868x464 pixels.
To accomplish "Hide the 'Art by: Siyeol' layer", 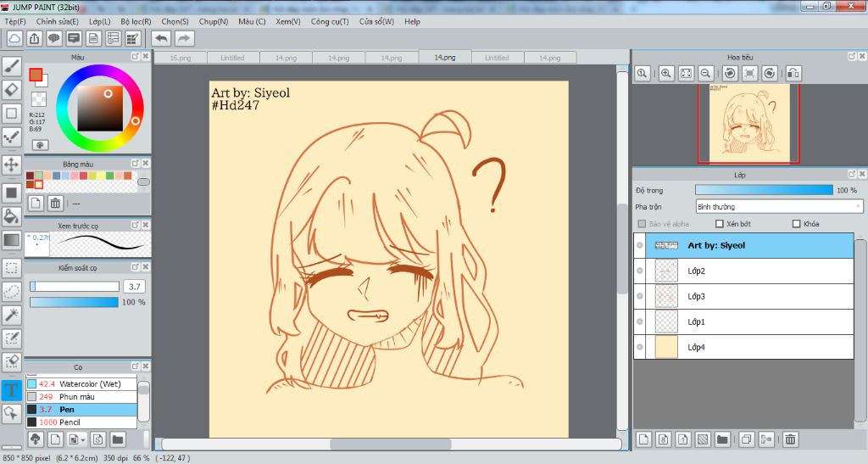I will pos(640,245).
